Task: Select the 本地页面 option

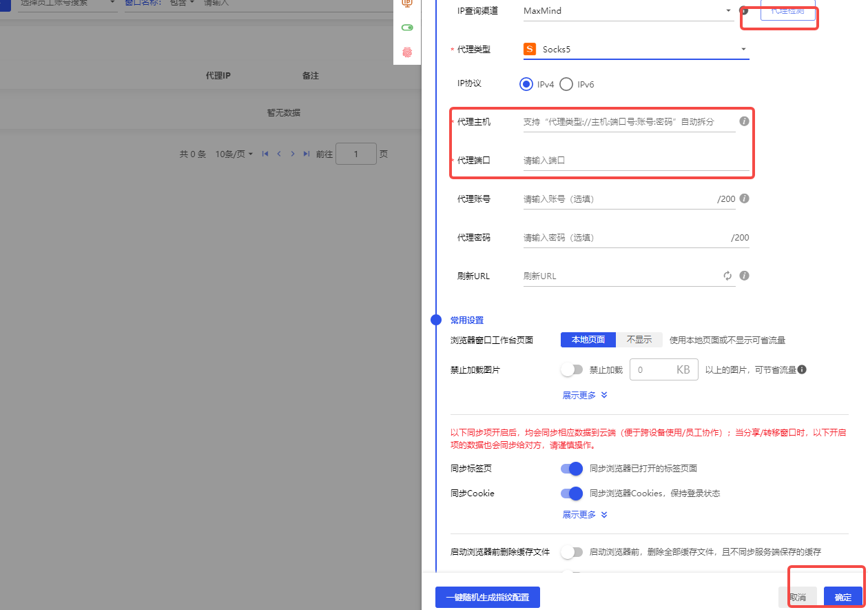Action: click(588, 340)
